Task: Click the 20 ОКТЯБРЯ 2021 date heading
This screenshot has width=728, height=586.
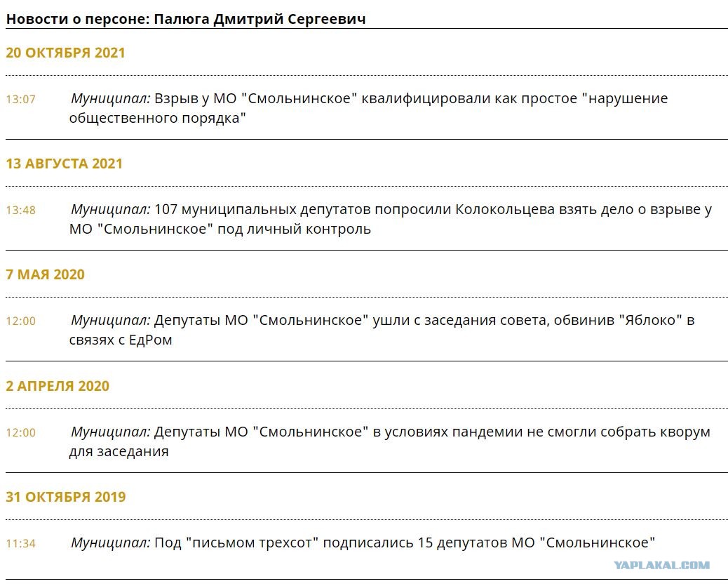Action: pos(65,53)
